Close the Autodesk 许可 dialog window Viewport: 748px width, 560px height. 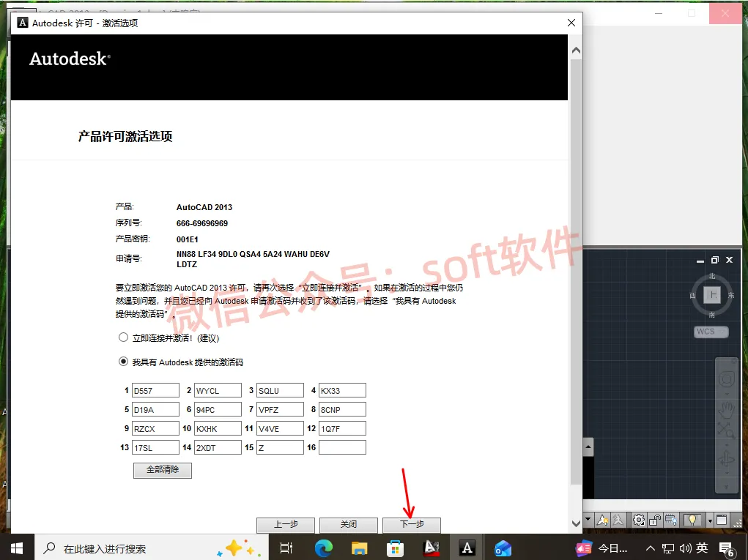571,23
